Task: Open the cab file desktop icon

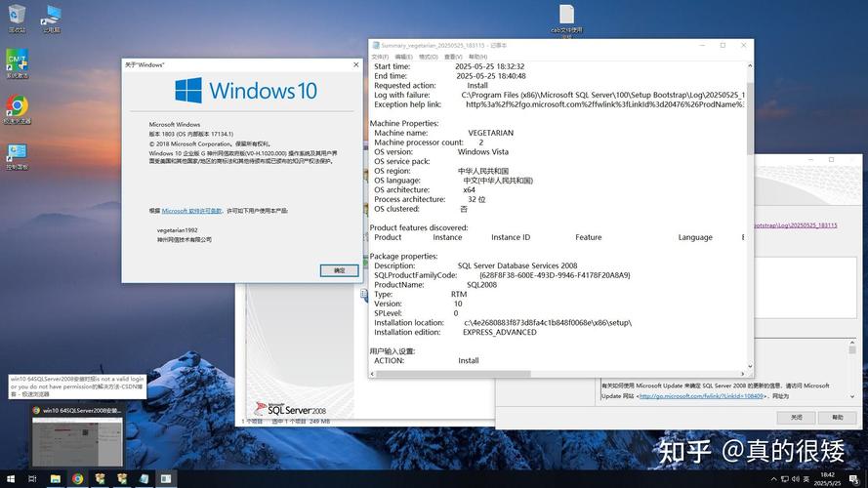Action: pyautogui.click(x=566, y=15)
